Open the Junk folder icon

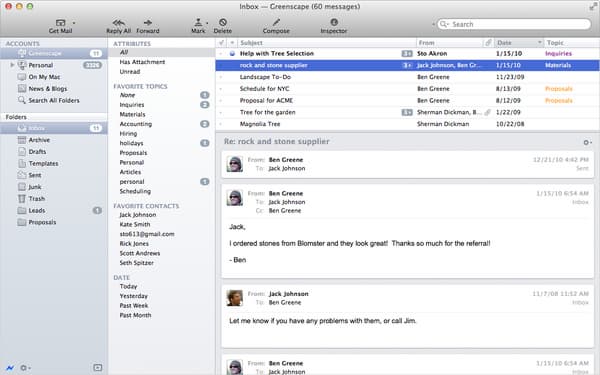pyautogui.click(x=22, y=187)
